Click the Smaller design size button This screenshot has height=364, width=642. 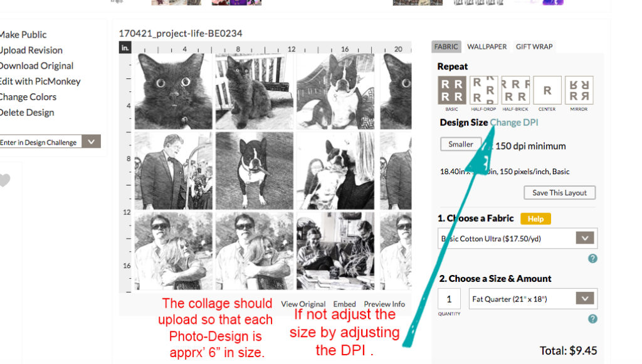point(461,144)
